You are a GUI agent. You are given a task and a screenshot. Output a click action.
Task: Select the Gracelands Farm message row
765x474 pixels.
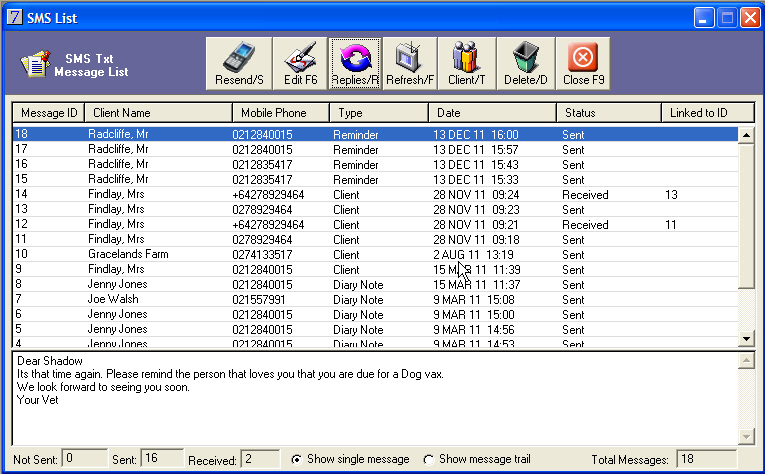point(375,255)
